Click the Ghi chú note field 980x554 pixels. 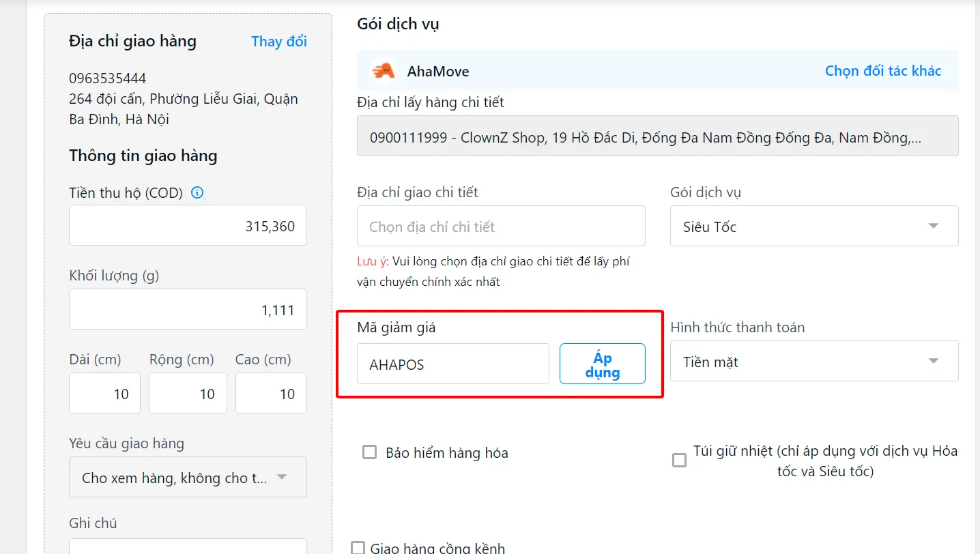(188, 546)
